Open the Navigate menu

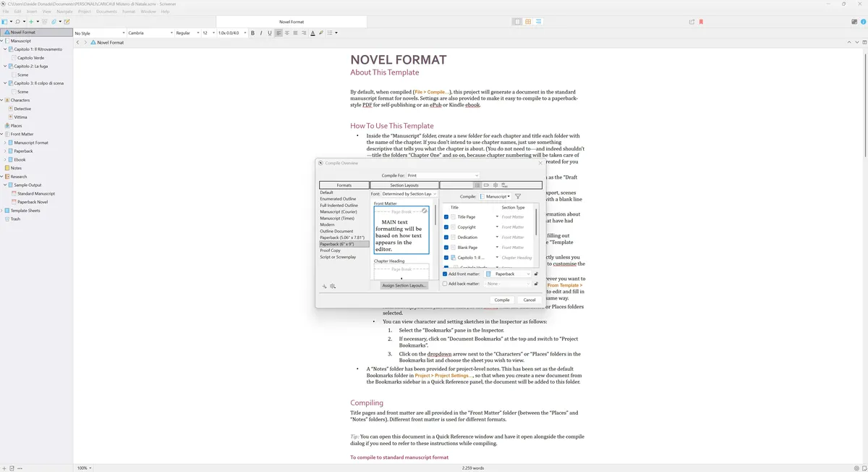[x=64, y=12]
